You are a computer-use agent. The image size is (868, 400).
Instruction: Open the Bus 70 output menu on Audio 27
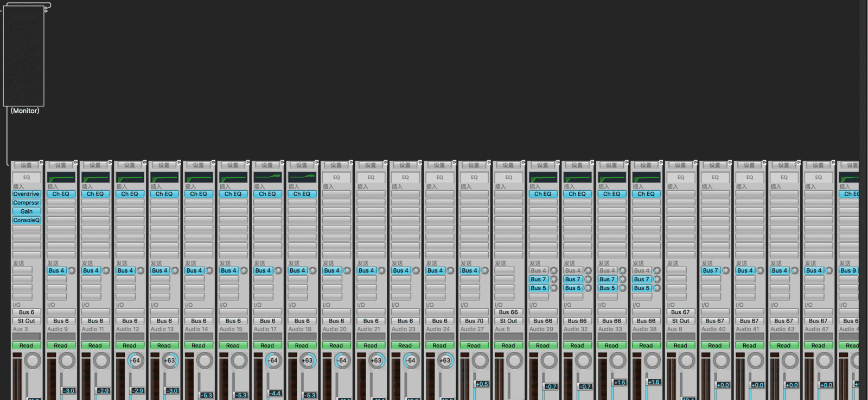pyautogui.click(x=474, y=321)
